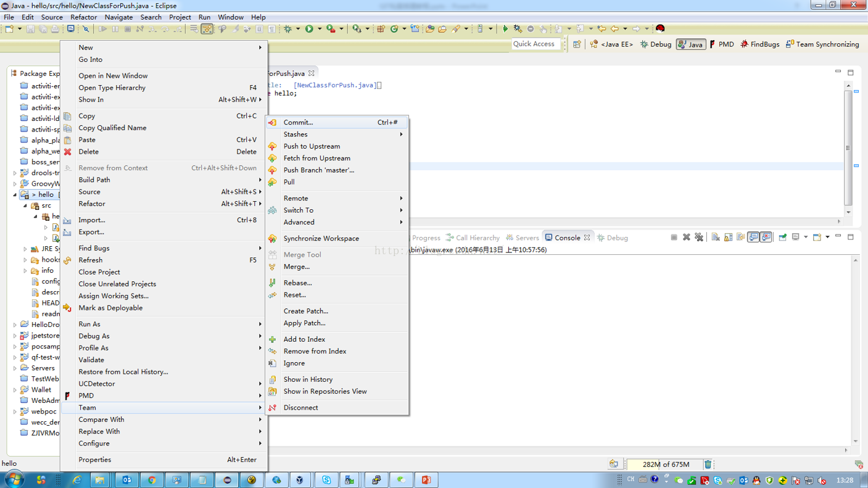Select Refresh in the context menu
Viewport: 868px width, 488px height.
(x=164, y=260)
